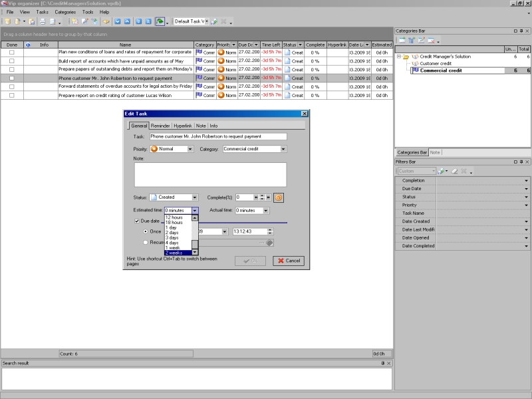The width and height of the screenshot is (532, 399).
Task: Click the print icon in main toolbar
Action: tap(41, 21)
